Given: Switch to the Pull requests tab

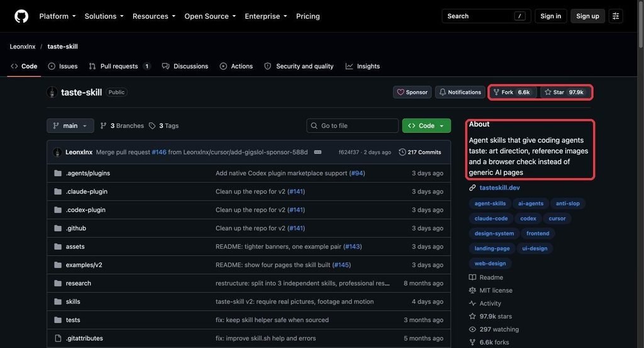Looking at the screenshot, I should pyautogui.click(x=120, y=66).
